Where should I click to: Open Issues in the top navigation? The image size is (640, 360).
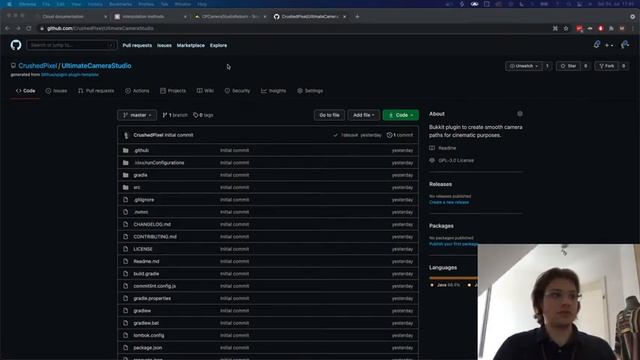164,45
